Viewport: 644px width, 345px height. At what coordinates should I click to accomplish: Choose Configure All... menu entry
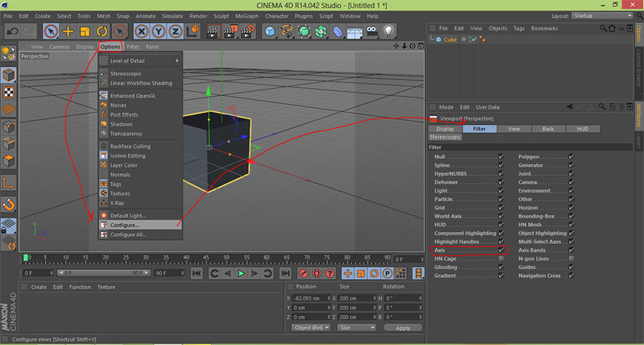click(x=140, y=235)
